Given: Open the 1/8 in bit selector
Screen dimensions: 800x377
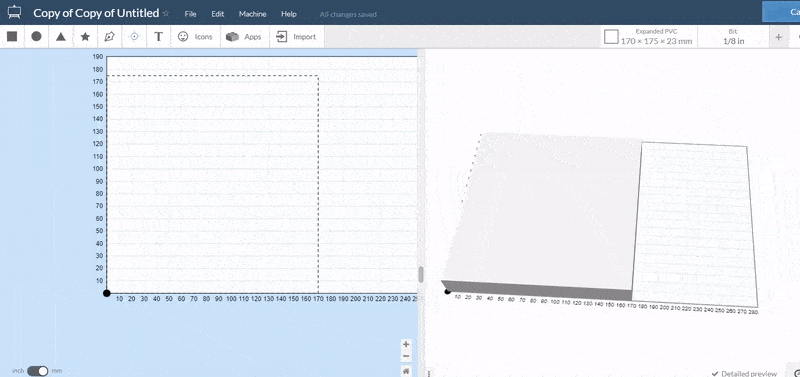Looking at the screenshot, I should tap(733, 37).
